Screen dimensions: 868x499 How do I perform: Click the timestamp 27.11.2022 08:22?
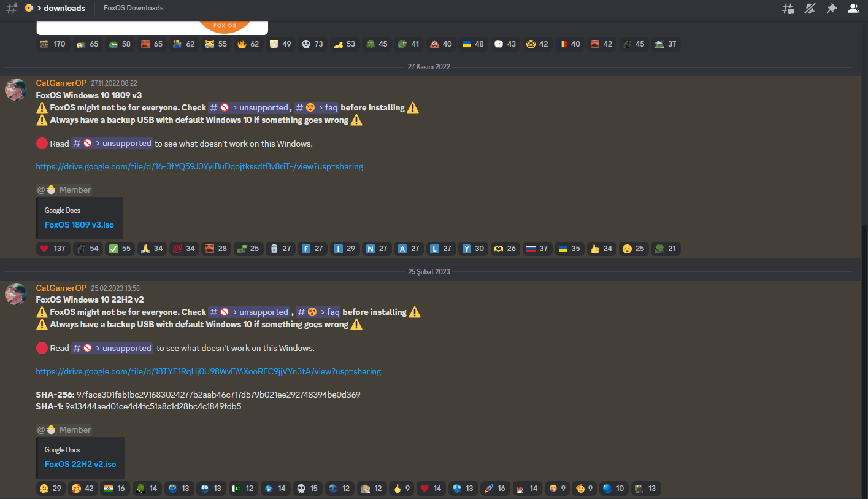point(114,83)
